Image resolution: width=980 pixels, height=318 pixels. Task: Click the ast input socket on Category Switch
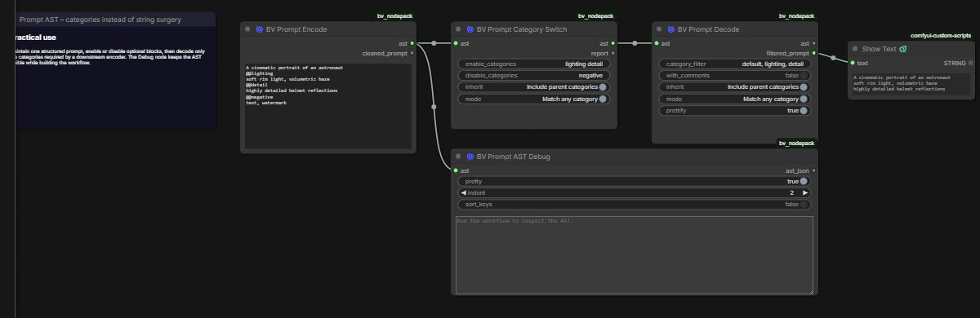point(456,43)
